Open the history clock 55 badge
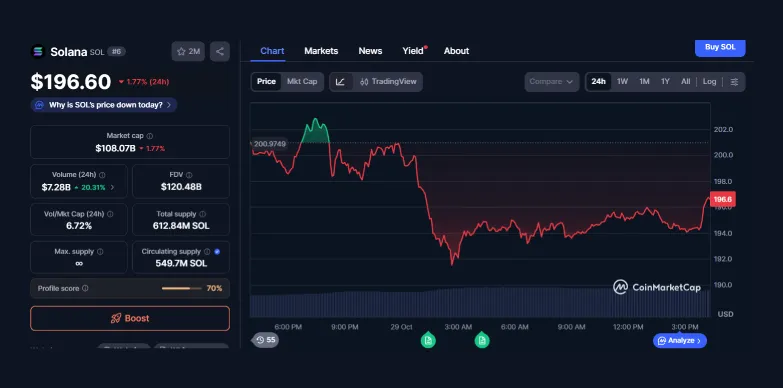 pyautogui.click(x=266, y=340)
